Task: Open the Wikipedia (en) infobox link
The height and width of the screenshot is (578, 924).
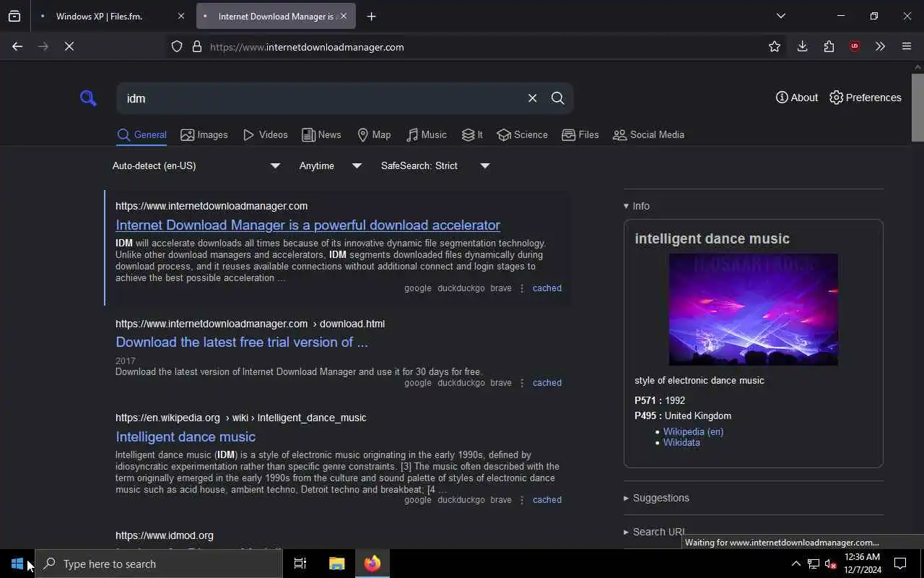Action: 693,431
